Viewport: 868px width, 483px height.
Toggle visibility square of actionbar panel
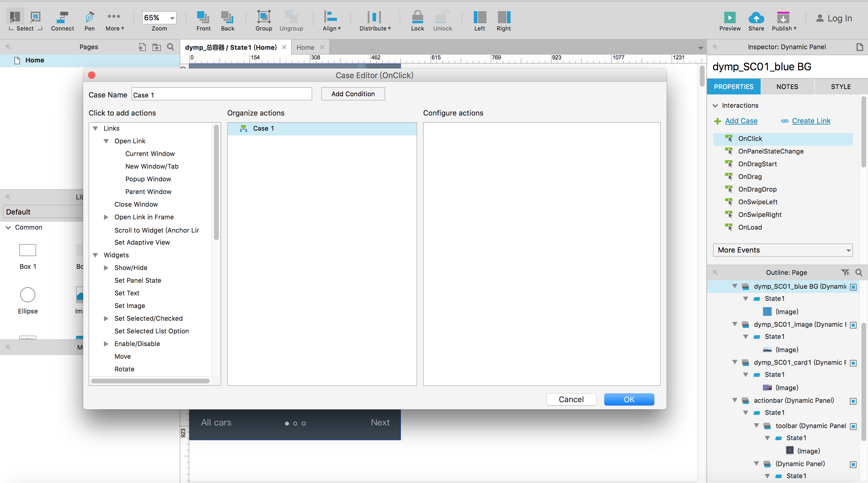click(x=853, y=401)
